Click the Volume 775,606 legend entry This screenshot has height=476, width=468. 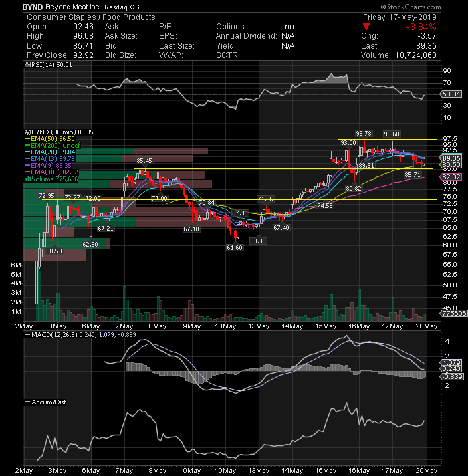click(x=55, y=178)
